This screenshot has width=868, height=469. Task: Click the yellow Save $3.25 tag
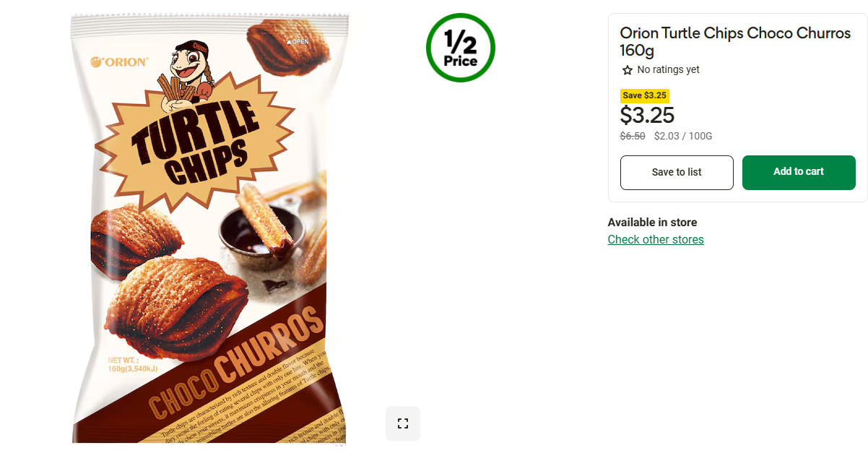pyautogui.click(x=644, y=95)
